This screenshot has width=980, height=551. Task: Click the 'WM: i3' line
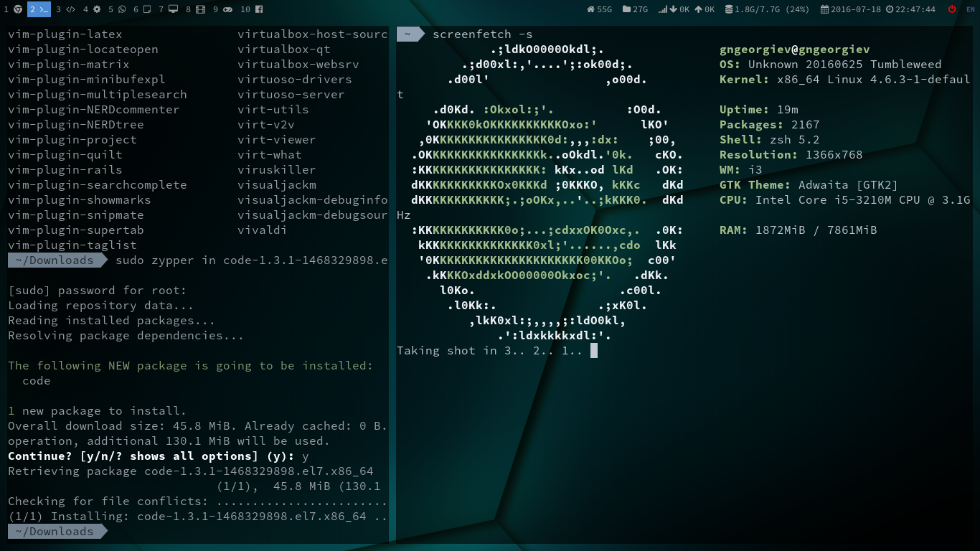tap(741, 170)
